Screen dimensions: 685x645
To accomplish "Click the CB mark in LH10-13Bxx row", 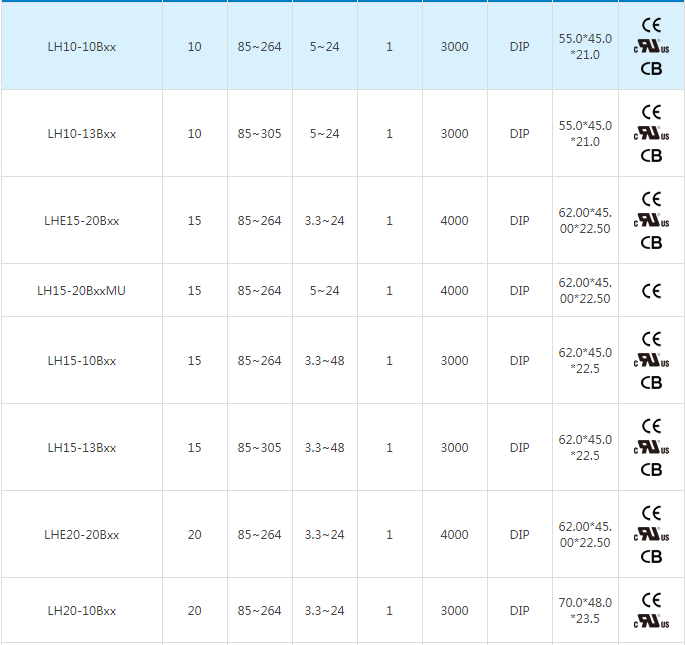I will click(651, 156).
